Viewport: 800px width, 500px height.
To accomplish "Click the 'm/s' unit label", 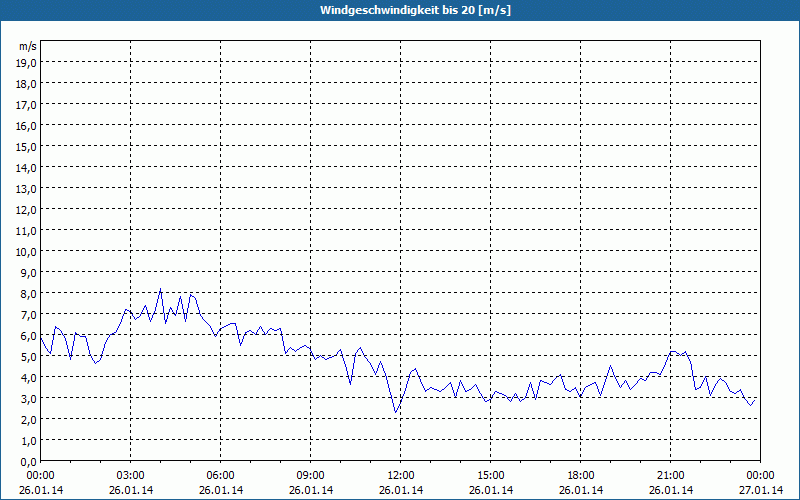I will pyautogui.click(x=28, y=46).
